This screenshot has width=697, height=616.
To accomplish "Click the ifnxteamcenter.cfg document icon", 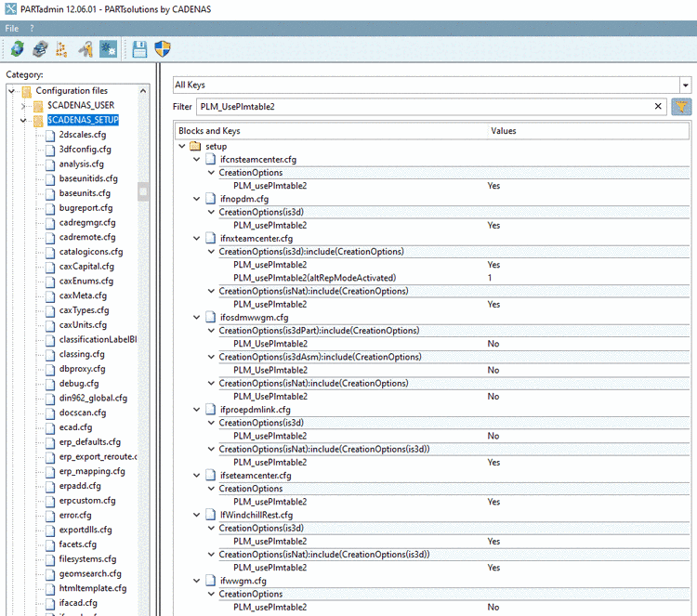I will tap(211, 239).
